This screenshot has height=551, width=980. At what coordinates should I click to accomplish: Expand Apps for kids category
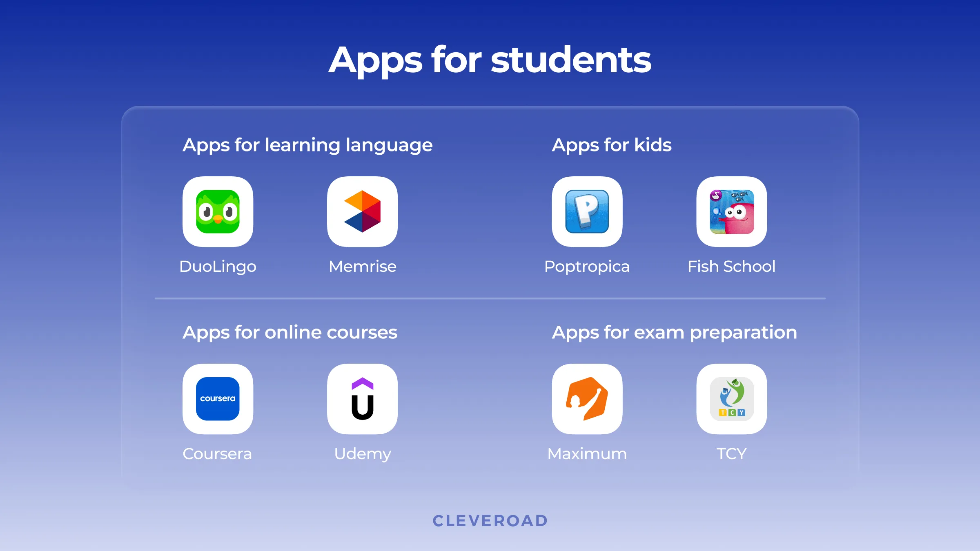pyautogui.click(x=612, y=144)
